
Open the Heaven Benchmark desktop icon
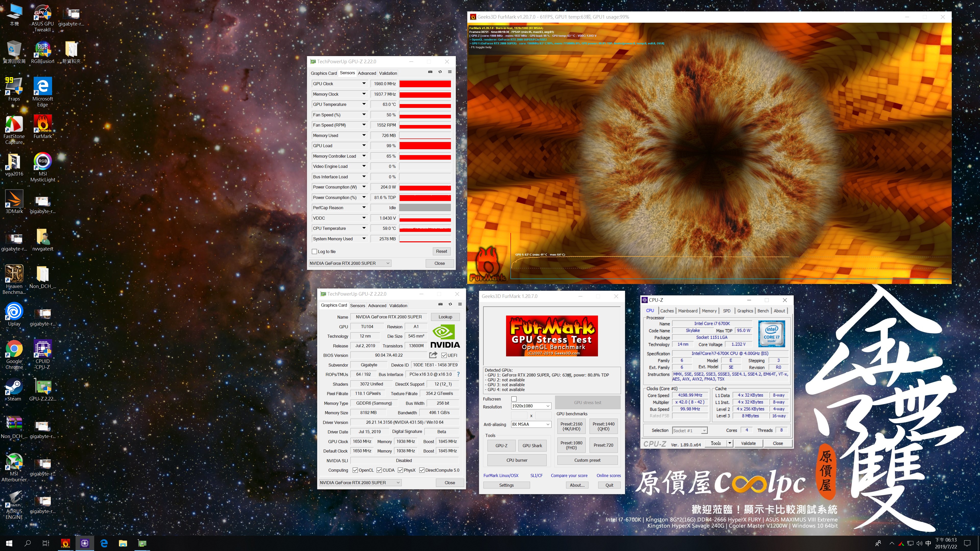click(x=14, y=280)
